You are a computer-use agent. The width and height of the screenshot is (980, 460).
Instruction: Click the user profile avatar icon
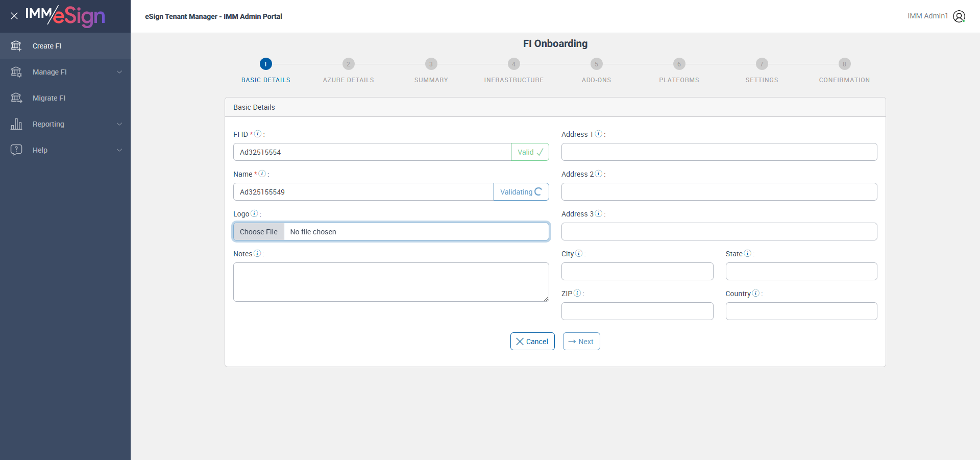tap(959, 16)
